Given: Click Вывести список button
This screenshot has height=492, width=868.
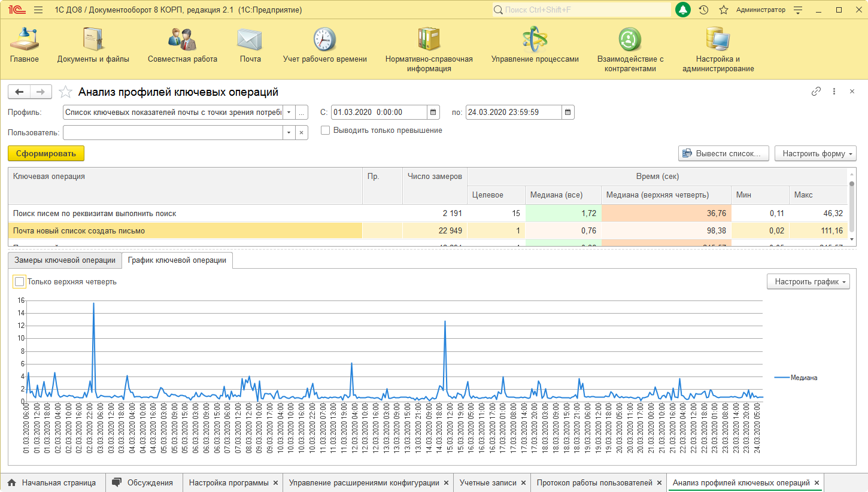Looking at the screenshot, I should pos(723,153).
